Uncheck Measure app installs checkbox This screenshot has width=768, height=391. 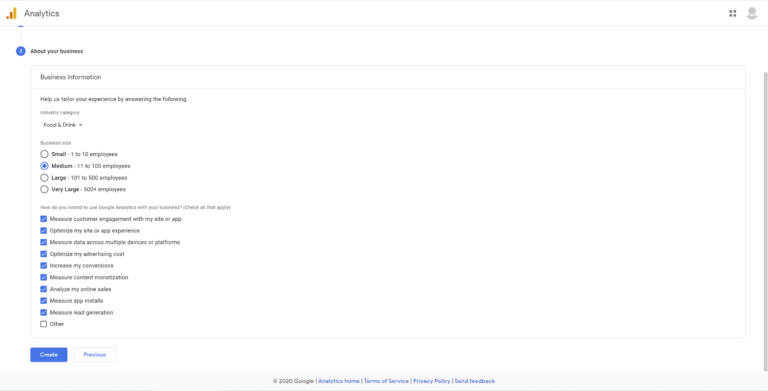(x=44, y=301)
